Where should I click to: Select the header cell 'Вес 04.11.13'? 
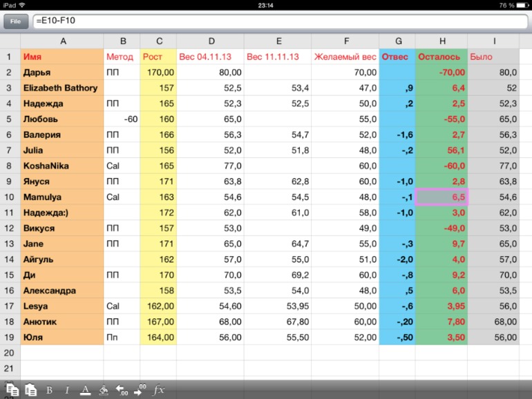click(211, 57)
